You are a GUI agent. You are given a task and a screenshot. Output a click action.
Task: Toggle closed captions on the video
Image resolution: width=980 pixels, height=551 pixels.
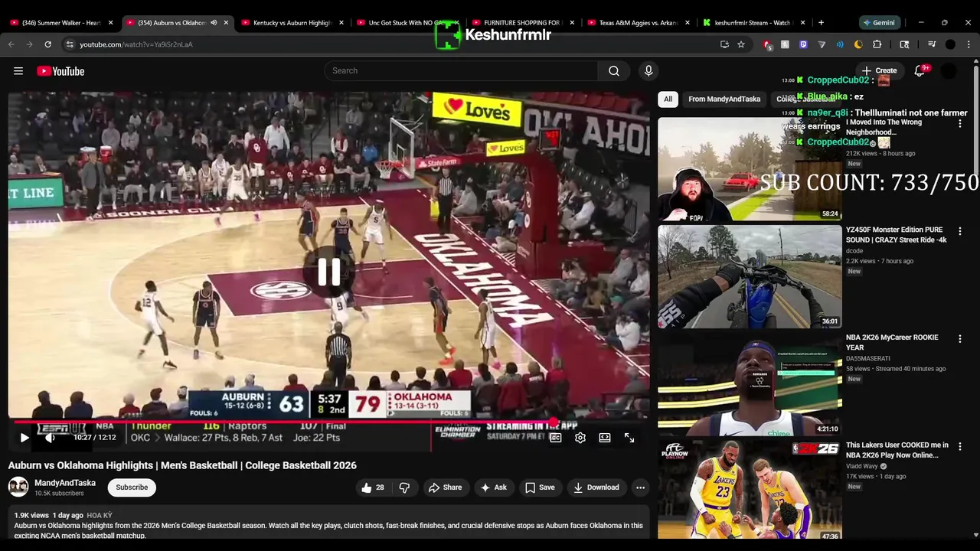(x=556, y=438)
